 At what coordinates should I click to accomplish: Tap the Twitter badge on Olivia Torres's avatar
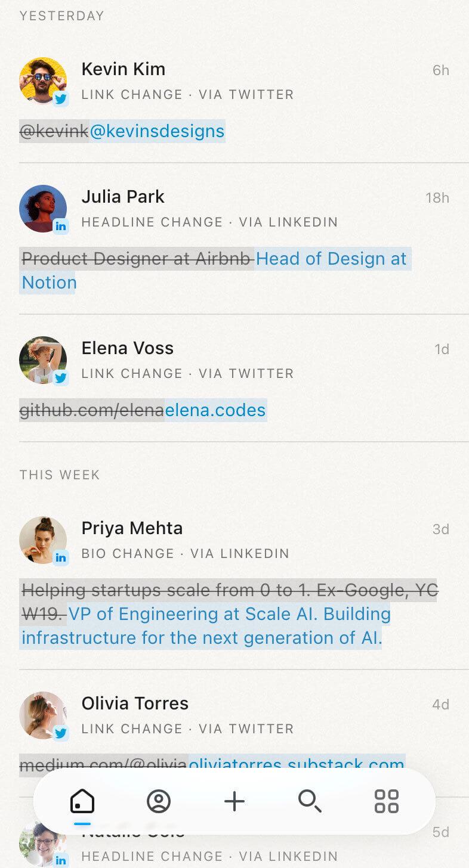click(61, 733)
